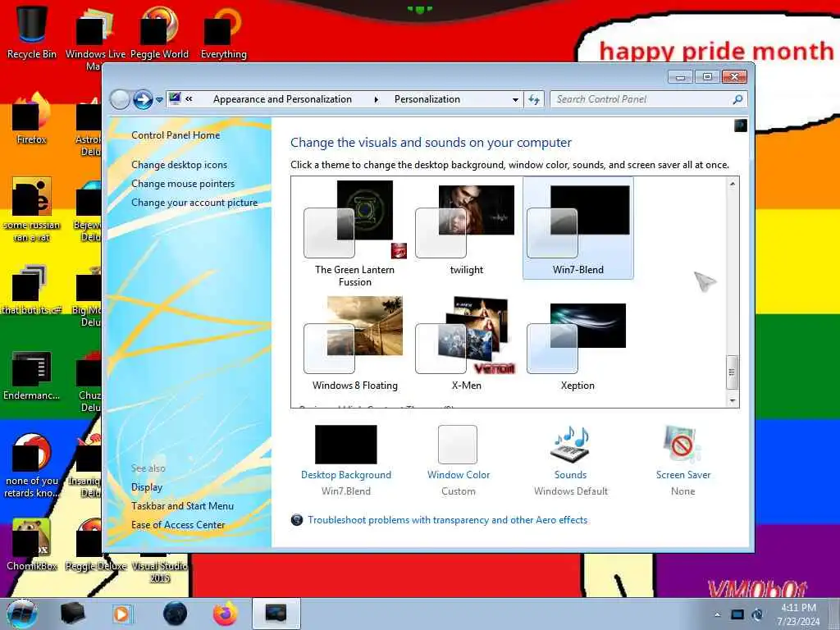This screenshot has height=630, width=840.
Task: Click the media player taskbar icon
Action: [x=121, y=614]
